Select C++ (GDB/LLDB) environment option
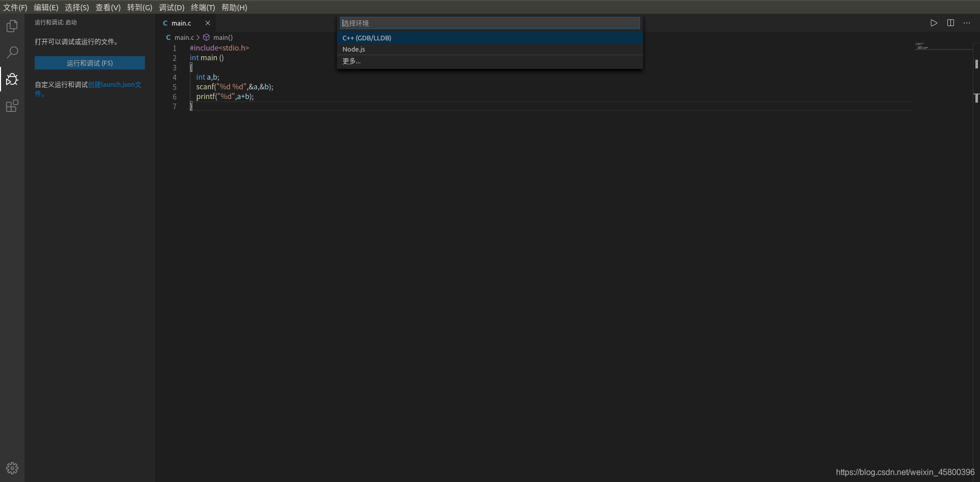Screen dimensions: 980x482 coord(490,38)
